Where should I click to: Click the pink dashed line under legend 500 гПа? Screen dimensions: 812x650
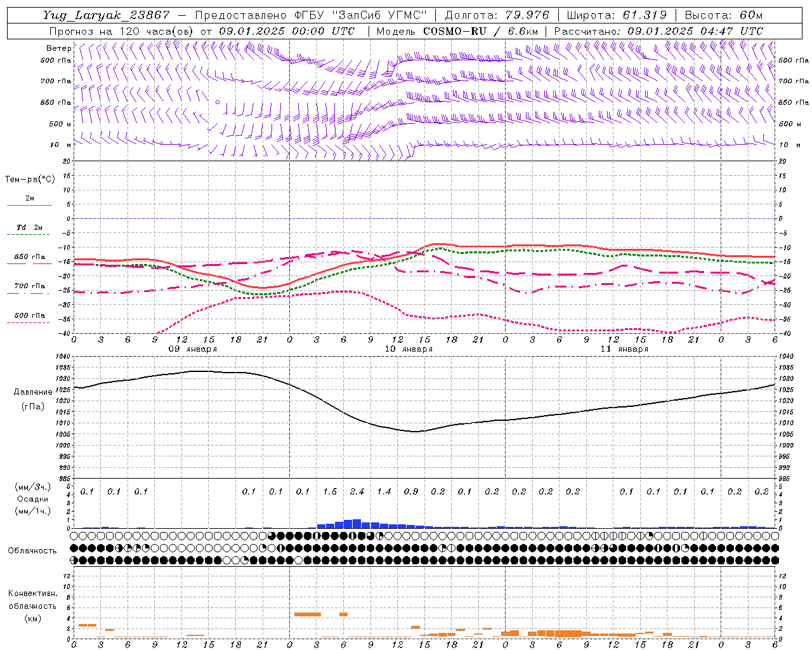point(29,323)
